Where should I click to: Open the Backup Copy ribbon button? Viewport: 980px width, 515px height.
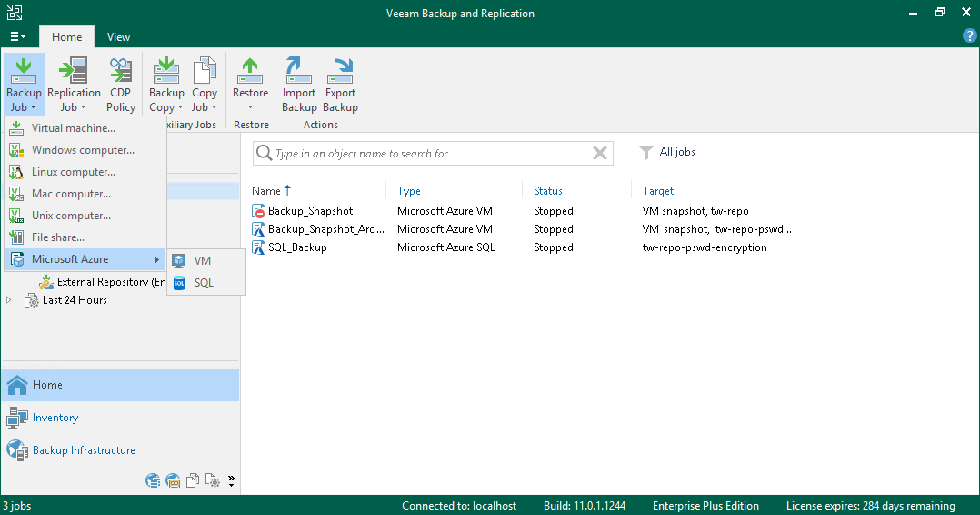tap(166, 85)
